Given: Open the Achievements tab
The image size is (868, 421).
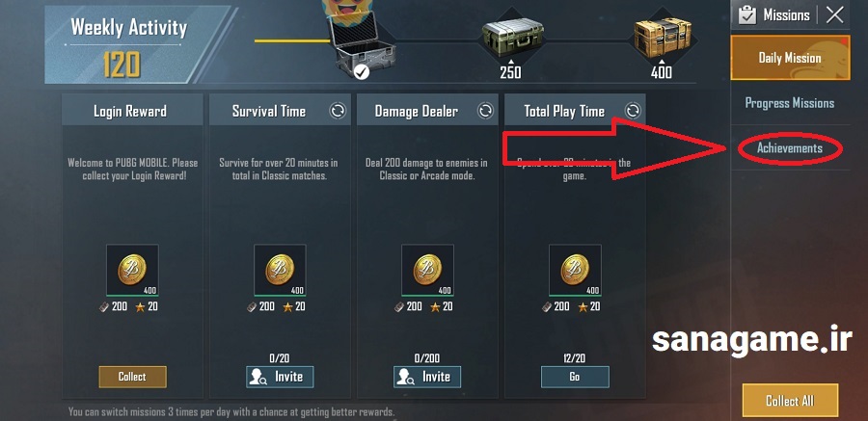Looking at the screenshot, I should click(790, 148).
